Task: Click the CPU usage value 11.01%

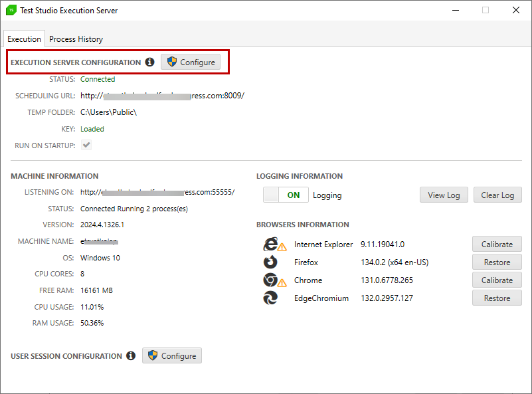Action: pos(92,307)
